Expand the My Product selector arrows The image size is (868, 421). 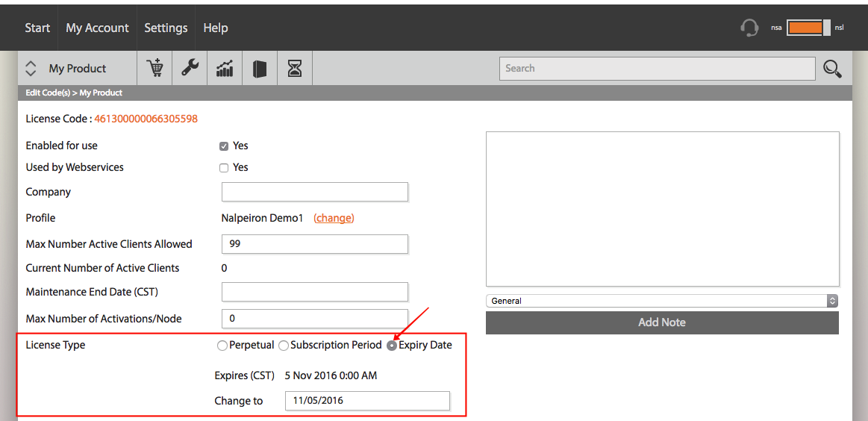pyautogui.click(x=31, y=68)
